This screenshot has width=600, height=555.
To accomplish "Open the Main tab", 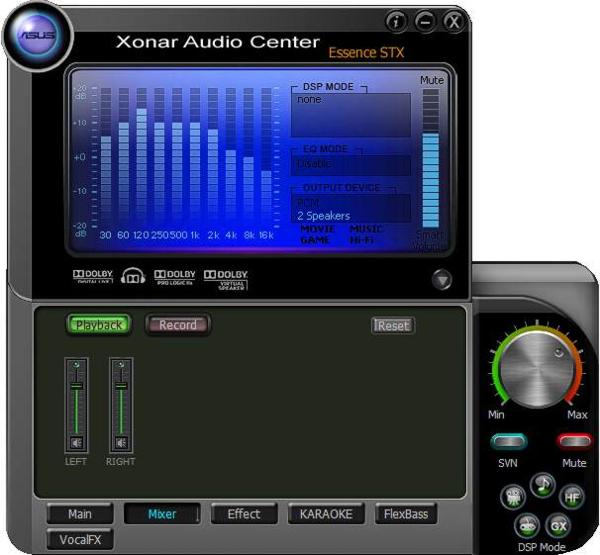I will click(x=80, y=514).
